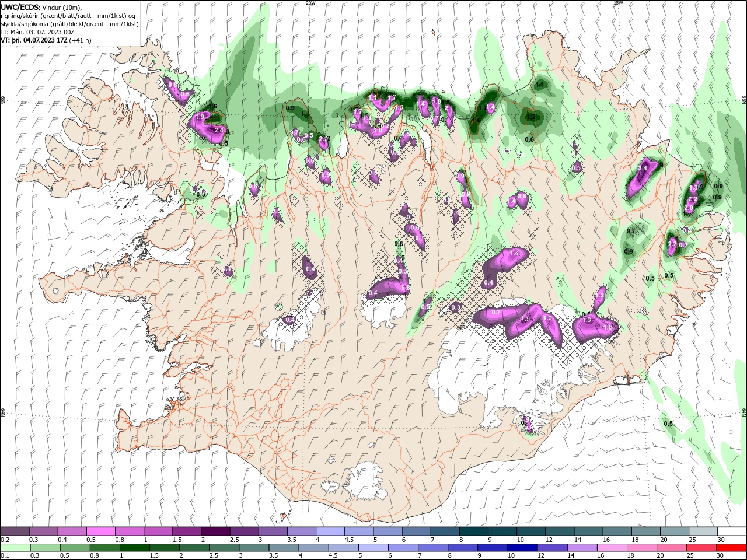
Task: Select the 'IT: Mán. 03. 07. 2023 00Z' line
Action: click(36, 32)
